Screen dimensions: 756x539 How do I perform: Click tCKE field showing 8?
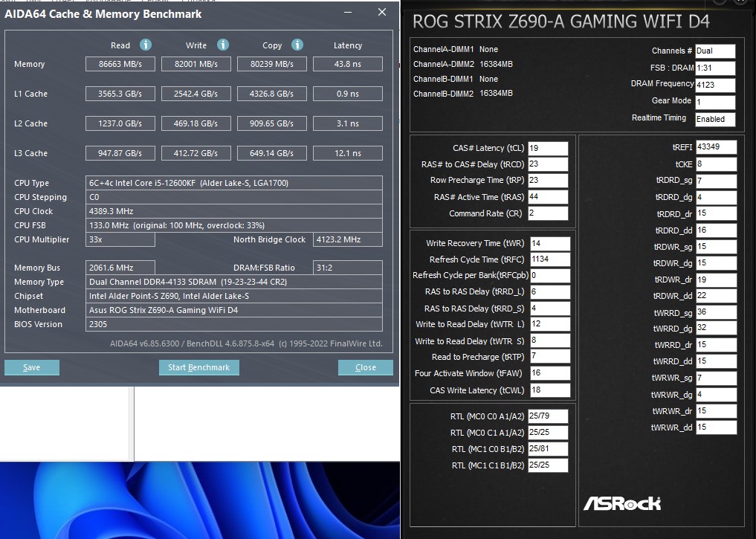pyautogui.click(x=716, y=164)
